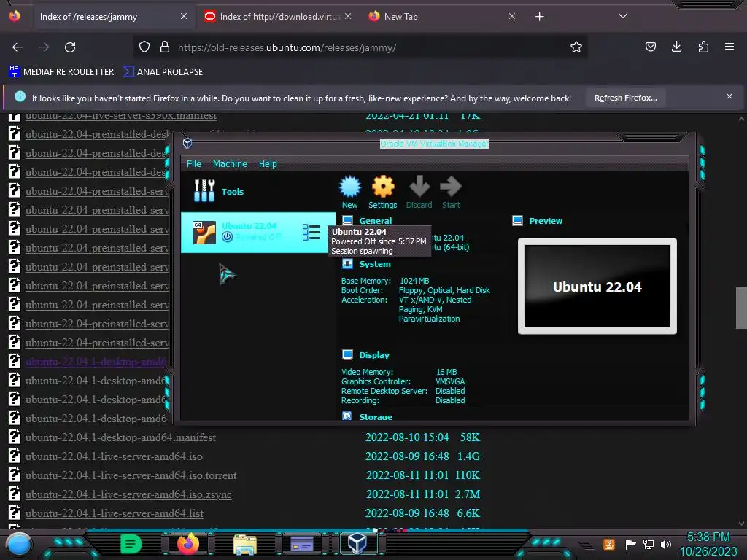
Task: Open ubuntu-22.04.1-live-server-amd64.iso.zsync link
Action: [128, 494]
